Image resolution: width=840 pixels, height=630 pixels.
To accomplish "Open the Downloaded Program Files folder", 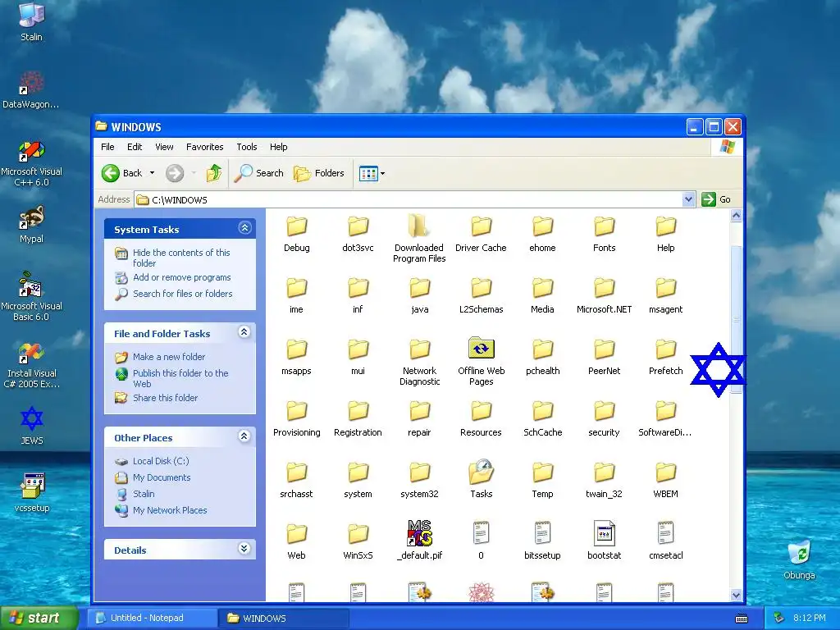I will pyautogui.click(x=419, y=239).
